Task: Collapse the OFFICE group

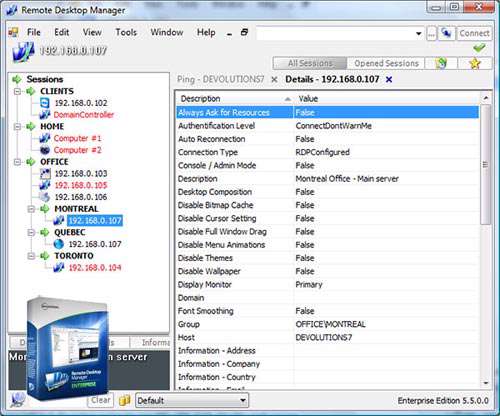Action: [18, 162]
